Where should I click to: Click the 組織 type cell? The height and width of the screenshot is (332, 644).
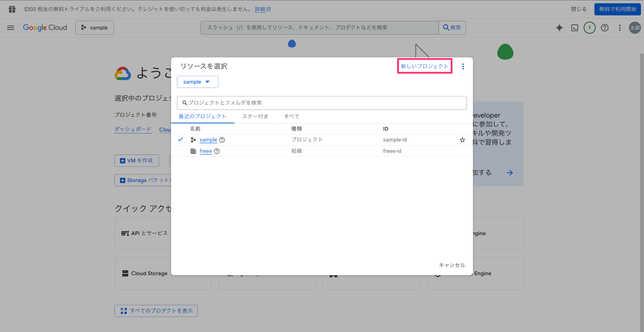tap(297, 151)
